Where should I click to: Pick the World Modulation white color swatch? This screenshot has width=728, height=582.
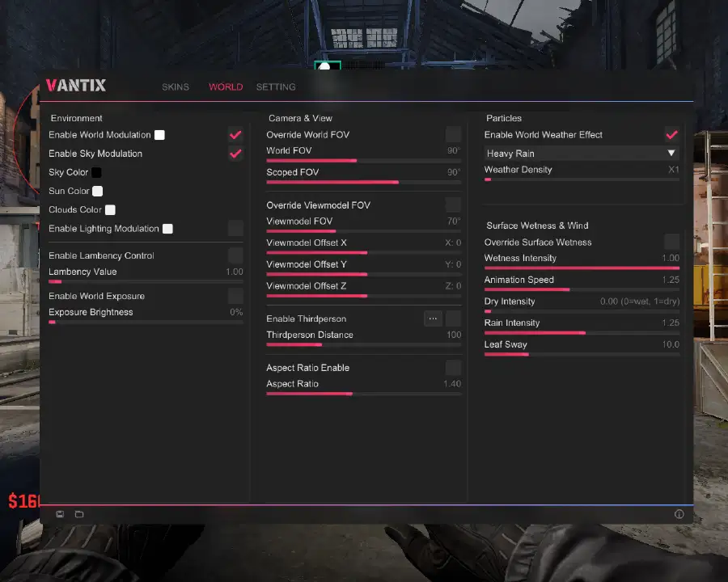point(159,135)
